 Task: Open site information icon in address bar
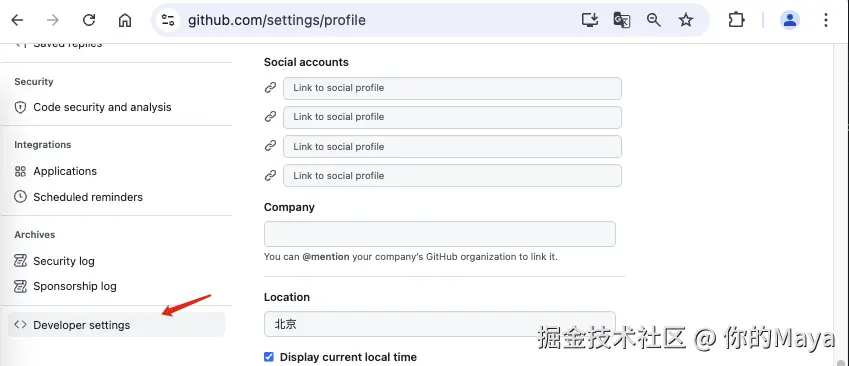click(168, 21)
